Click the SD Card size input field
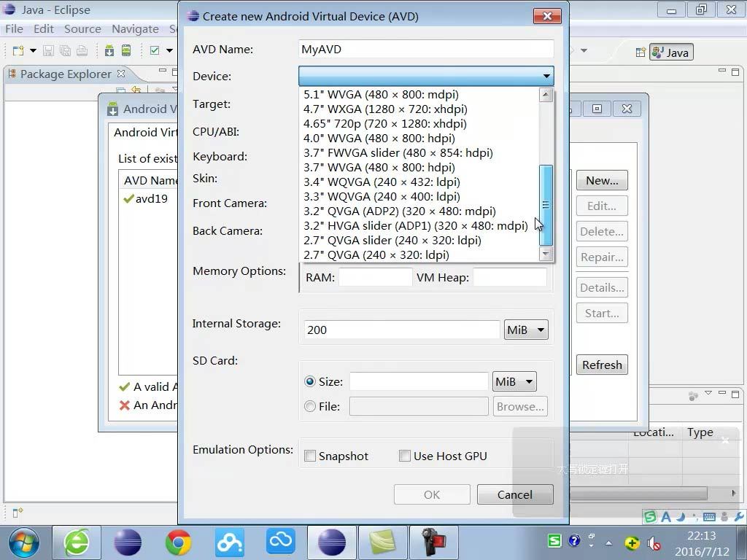 (x=419, y=381)
